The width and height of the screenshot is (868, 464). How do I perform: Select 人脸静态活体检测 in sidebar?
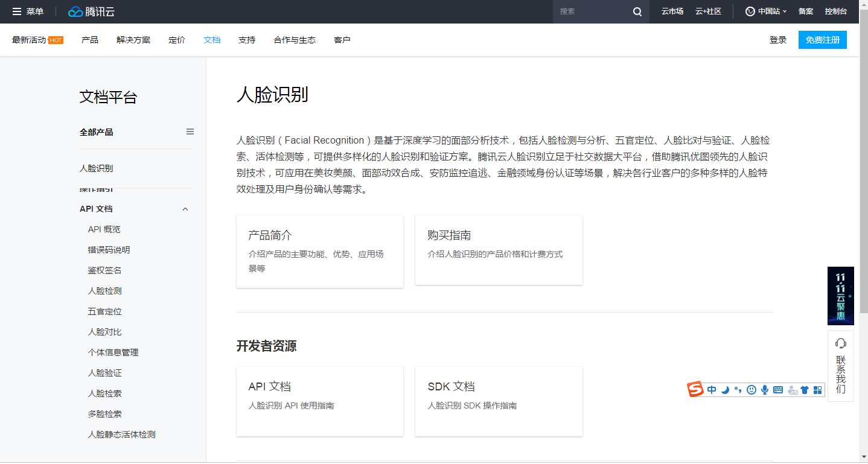(x=121, y=434)
